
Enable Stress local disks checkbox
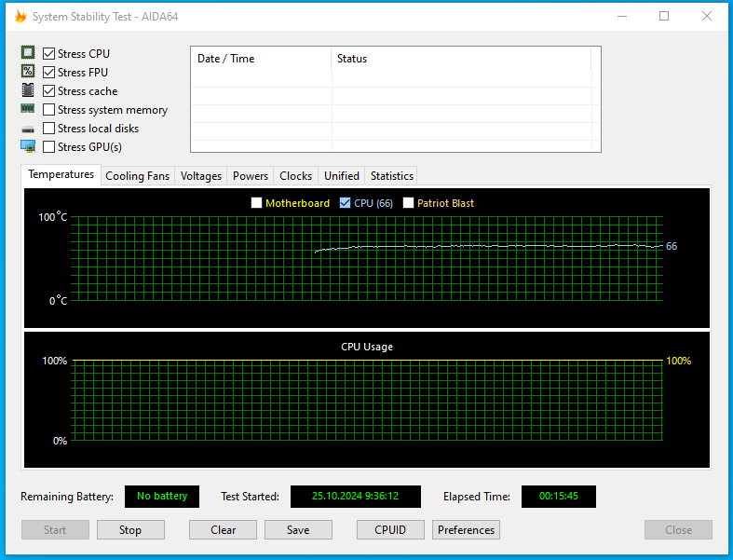(48, 129)
